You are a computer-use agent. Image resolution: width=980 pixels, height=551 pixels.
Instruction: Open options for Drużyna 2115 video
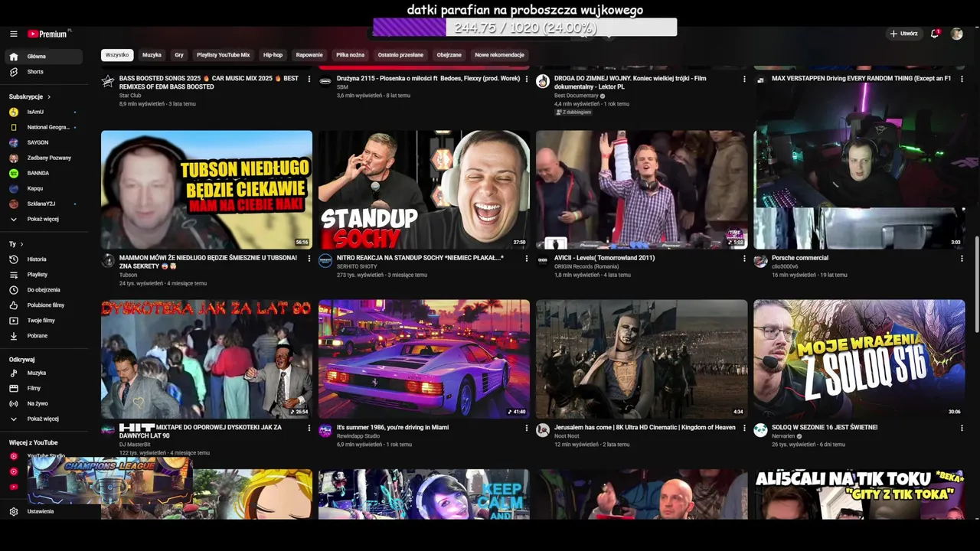pyautogui.click(x=526, y=79)
